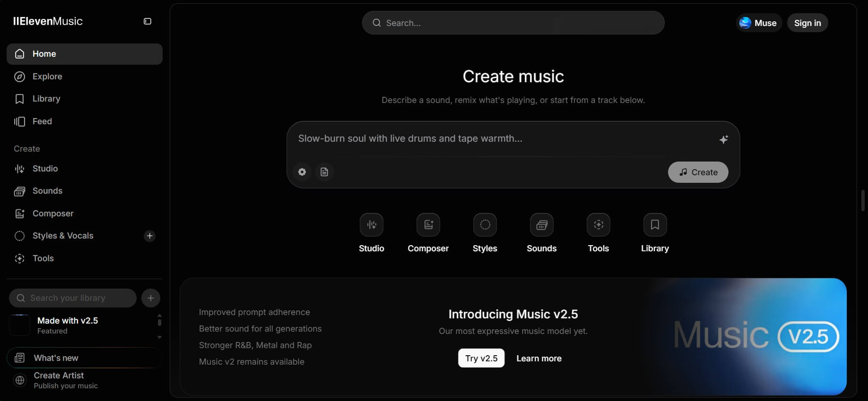This screenshot has height=401, width=868.
Task: Open What's new in the sidebar
Action: (x=84, y=358)
